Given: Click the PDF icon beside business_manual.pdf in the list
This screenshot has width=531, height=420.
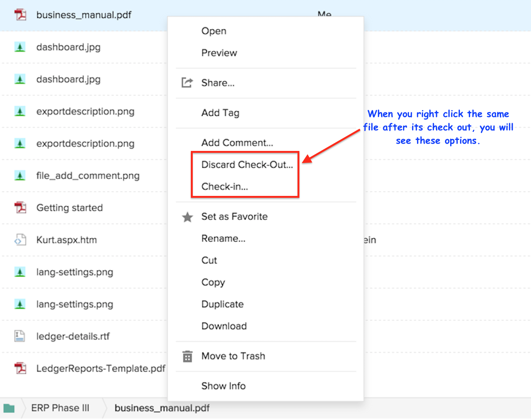Looking at the screenshot, I should point(20,15).
